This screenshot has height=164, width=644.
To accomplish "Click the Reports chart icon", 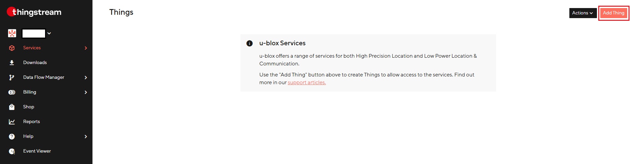I will [12, 122].
